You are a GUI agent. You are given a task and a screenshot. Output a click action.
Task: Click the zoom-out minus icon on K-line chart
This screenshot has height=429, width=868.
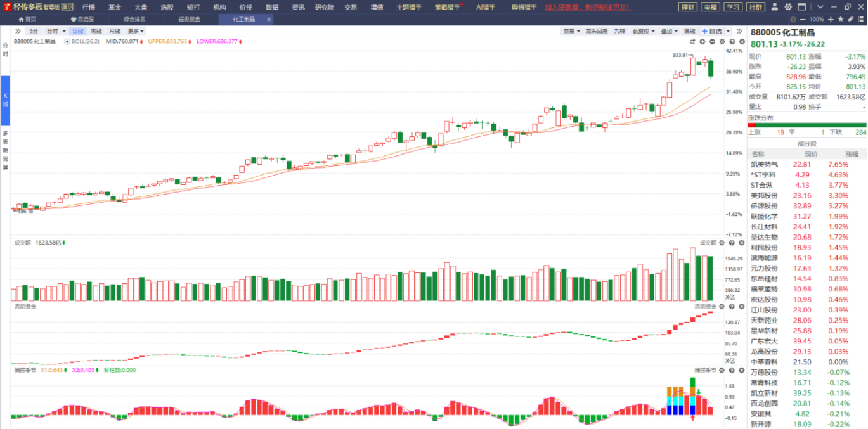pyautogui.click(x=712, y=42)
